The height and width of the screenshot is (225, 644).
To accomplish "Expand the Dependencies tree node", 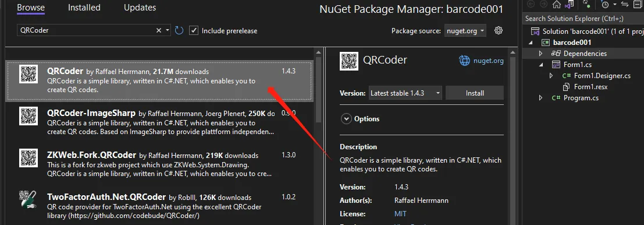I will point(541,54).
